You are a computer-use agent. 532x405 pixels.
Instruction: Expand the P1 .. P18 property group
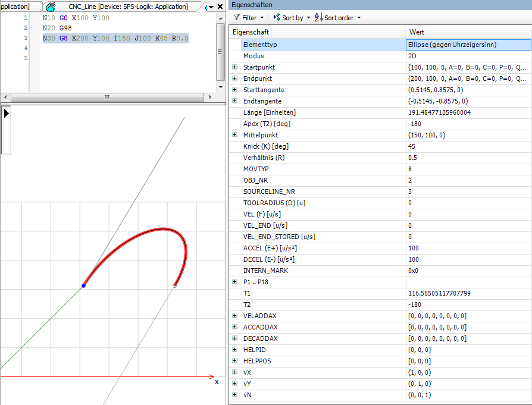point(235,282)
